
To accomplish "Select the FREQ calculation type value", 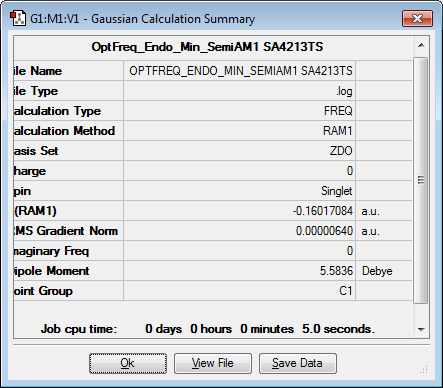I will (338, 111).
